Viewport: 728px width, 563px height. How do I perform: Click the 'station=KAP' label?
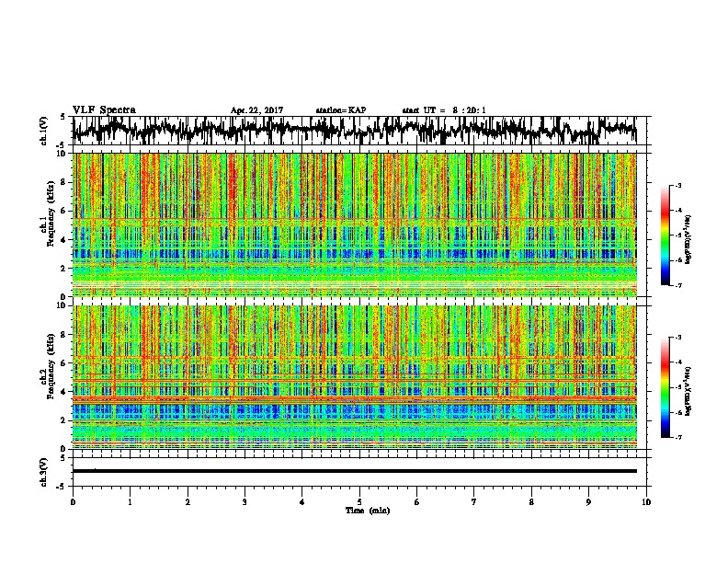(341, 110)
